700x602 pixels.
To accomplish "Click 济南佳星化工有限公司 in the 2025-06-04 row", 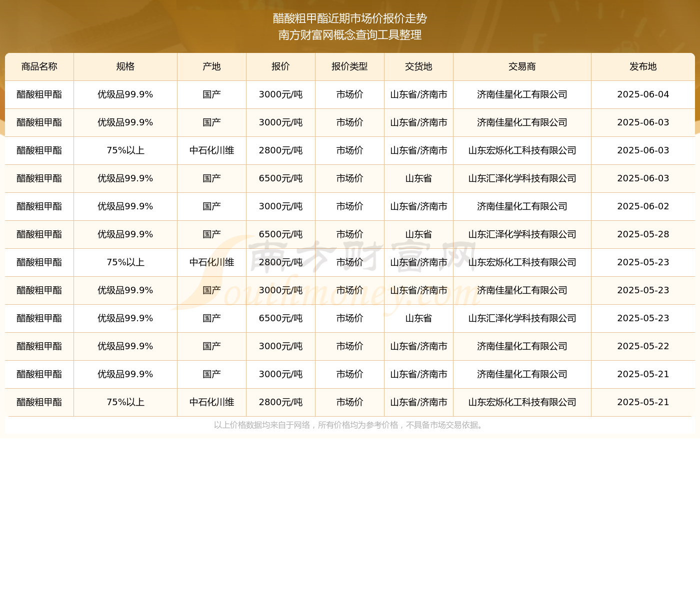I will tap(522, 94).
